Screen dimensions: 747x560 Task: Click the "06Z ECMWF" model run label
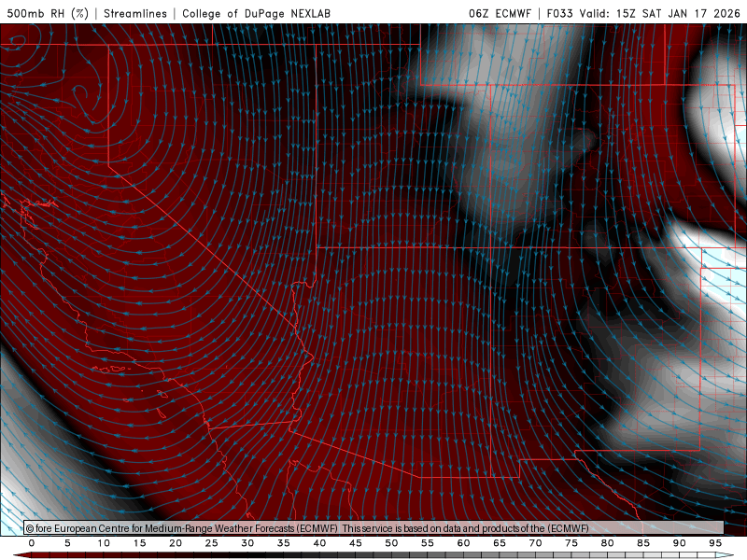tap(500, 13)
